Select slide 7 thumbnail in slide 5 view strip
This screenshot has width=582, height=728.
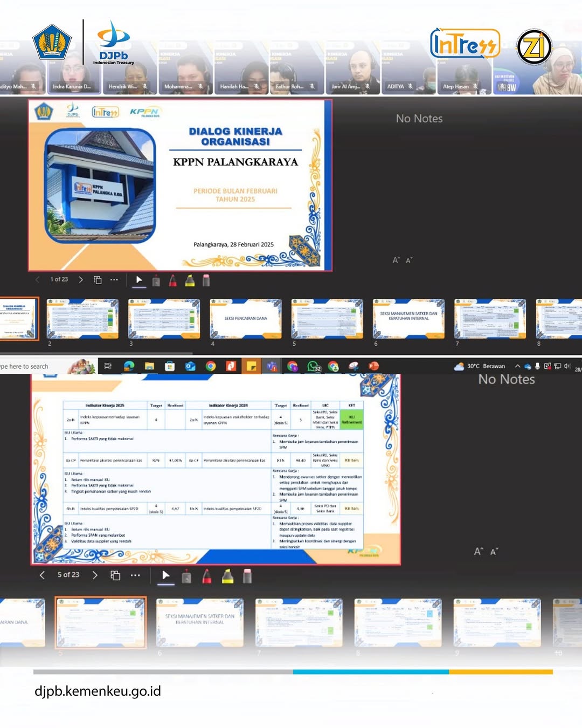tap(299, 622)
